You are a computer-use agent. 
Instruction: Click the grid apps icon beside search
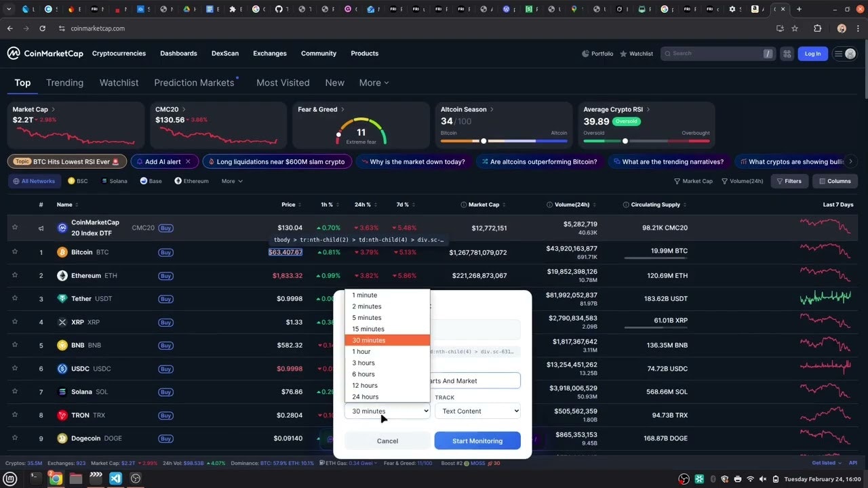pos(787,54)
